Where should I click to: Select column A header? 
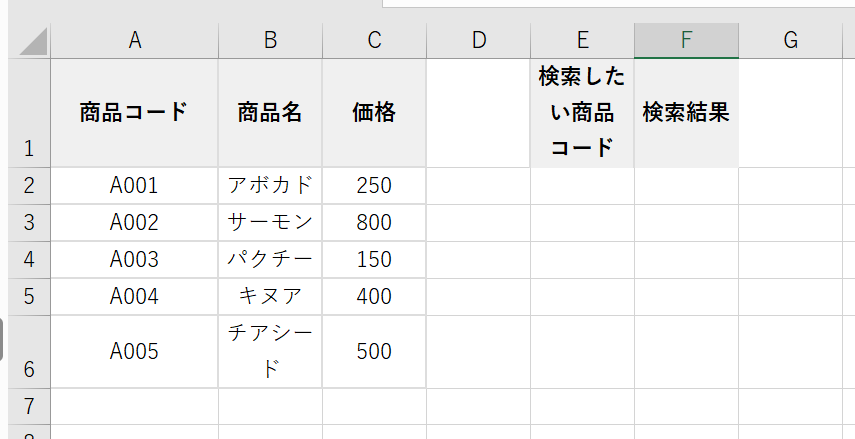134,40
